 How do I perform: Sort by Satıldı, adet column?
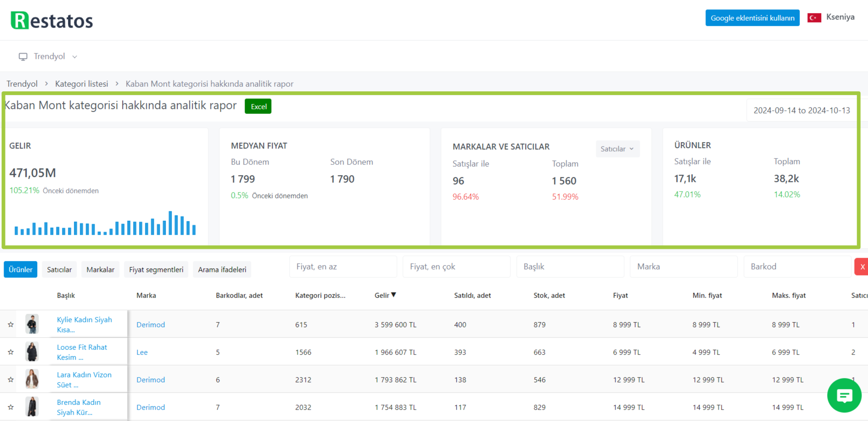tap(472, 295)
